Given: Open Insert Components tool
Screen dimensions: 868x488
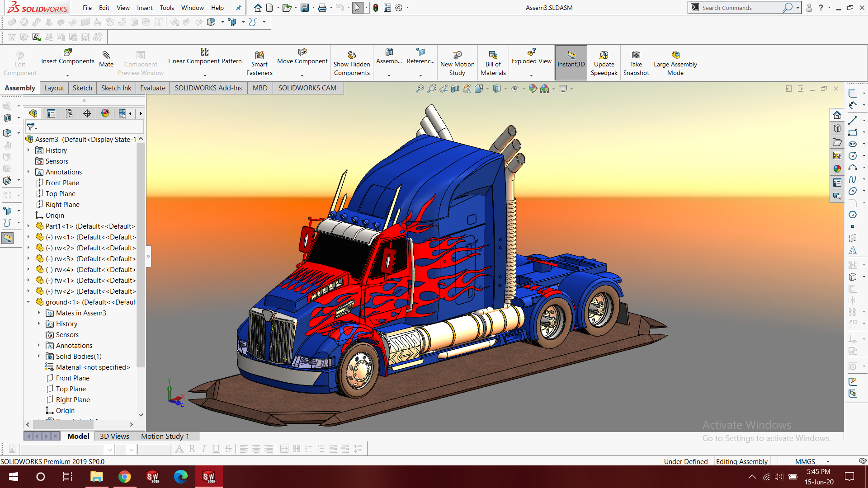Looking at the screenshot, I should pos(68,57).
